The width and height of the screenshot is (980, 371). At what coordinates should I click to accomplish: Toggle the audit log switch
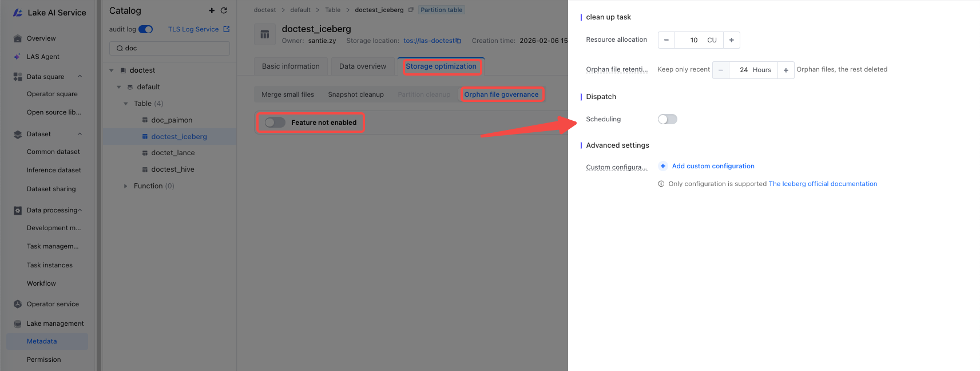point(145,29)
